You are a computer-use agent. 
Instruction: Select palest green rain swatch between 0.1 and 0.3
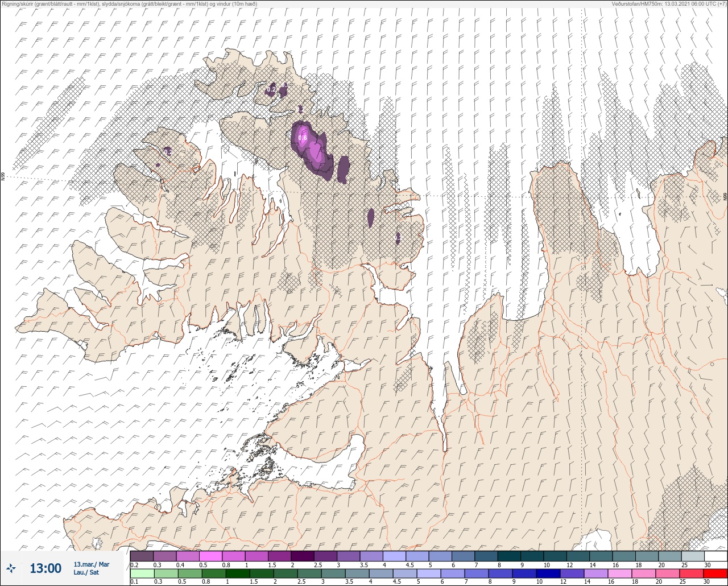click(142, 573)
